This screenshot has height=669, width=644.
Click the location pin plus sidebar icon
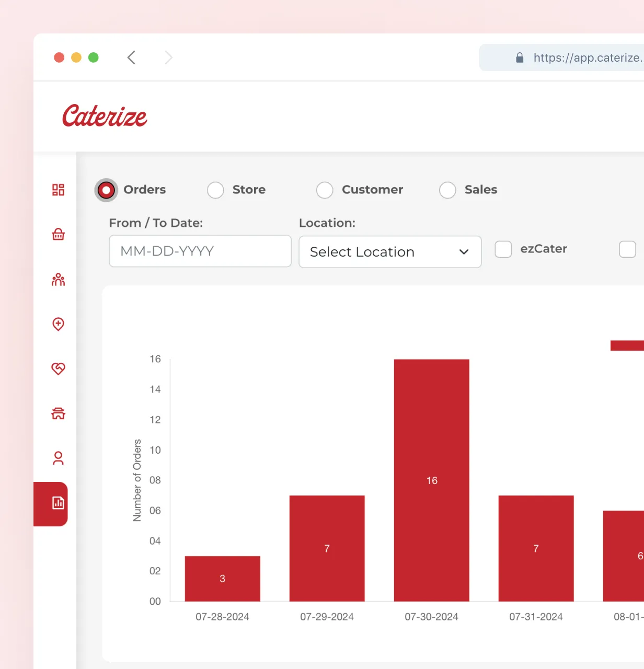coord(58,324)
